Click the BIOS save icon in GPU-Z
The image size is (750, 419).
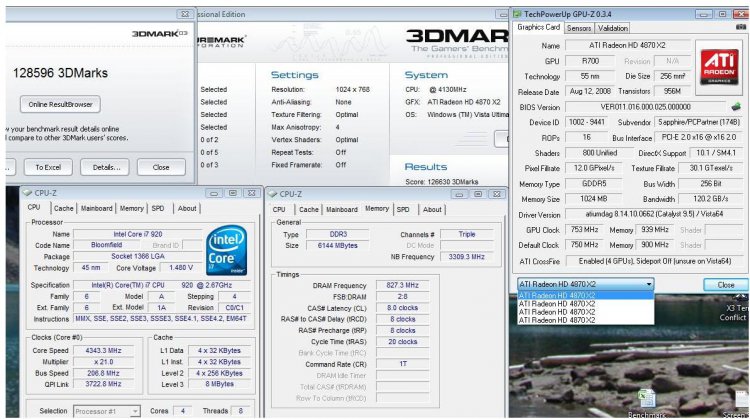tap(736, 106)
